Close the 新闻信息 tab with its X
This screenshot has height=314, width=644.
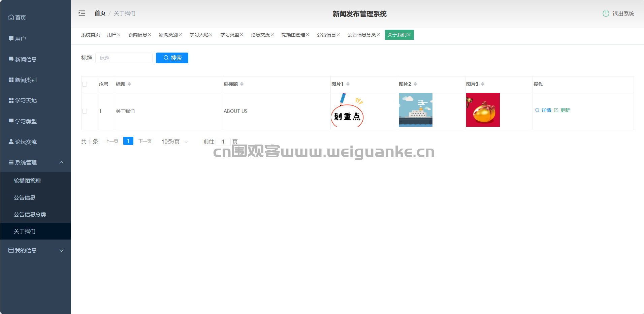click(x=150, y=35)
